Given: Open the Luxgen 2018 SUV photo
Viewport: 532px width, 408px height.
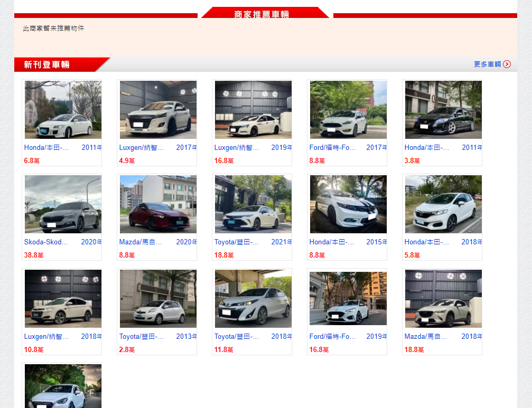Looking at the screenshot, I should [x=63, y=299].
